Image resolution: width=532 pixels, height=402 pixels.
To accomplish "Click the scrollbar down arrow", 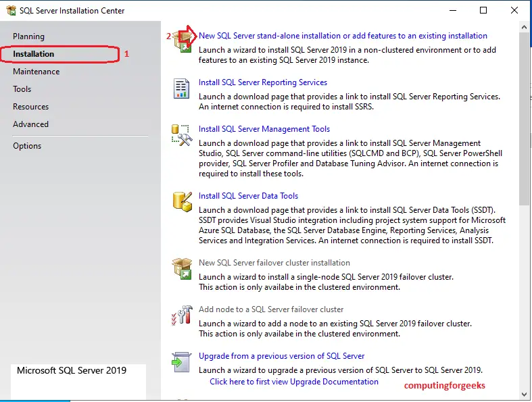I will (524, 394).
